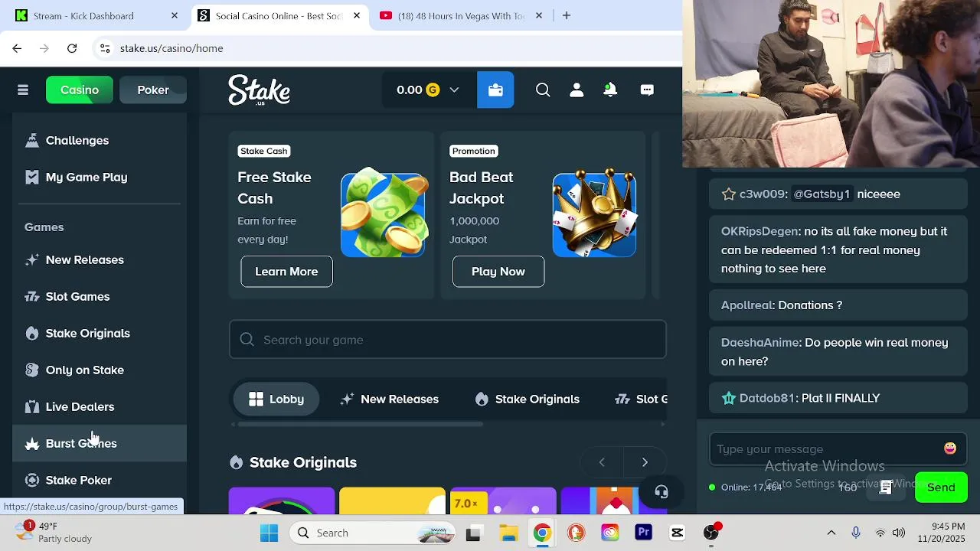
Task: Open the user profile icon
Action: pyautogui.click(x=577, y=90)
